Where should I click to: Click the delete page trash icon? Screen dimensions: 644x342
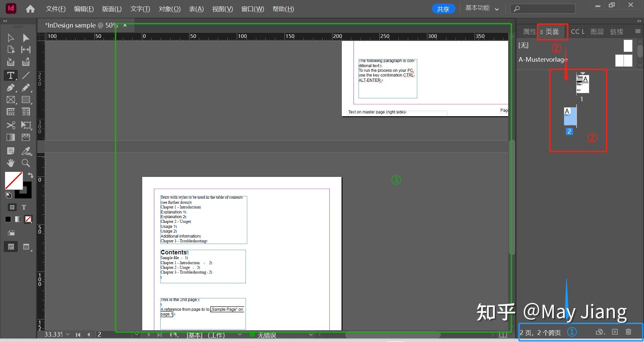pyautogui.click(x=629, y=332)
